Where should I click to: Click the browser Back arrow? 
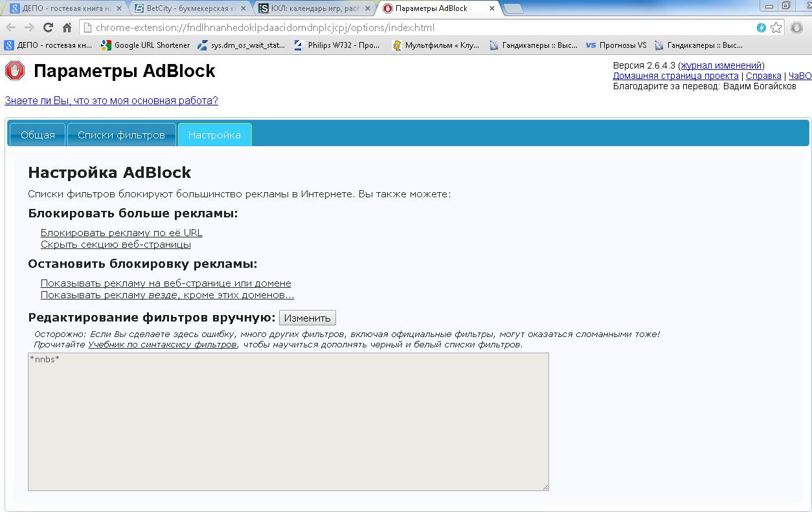click(11, 28)
